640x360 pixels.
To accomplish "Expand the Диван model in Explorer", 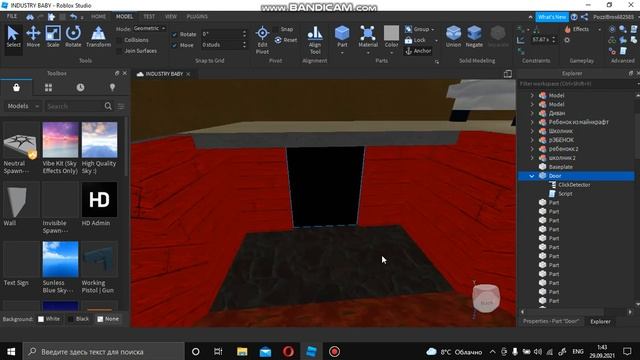I will 532,113.
